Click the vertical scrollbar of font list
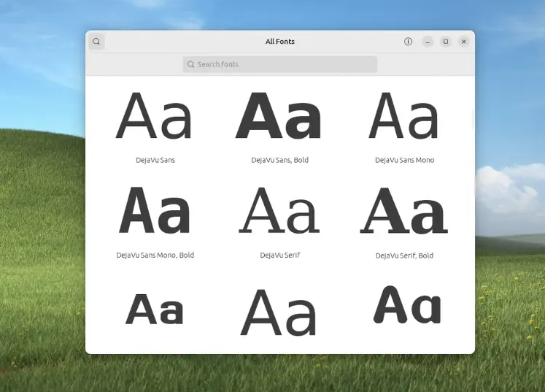 [473, 120]
